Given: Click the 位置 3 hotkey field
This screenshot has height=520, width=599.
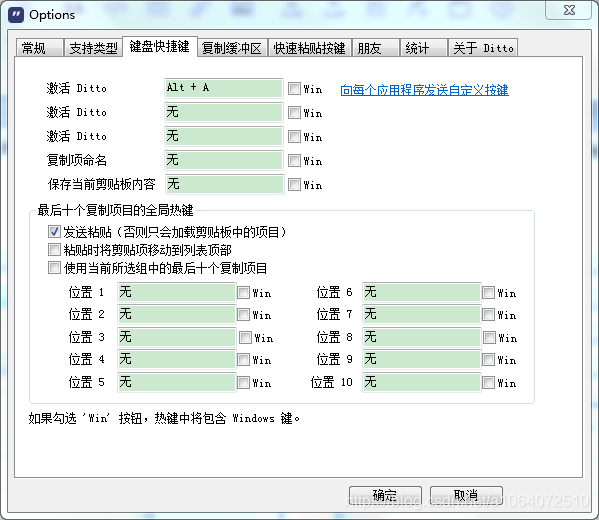Looking at the screenshot, I should (176, 337).
